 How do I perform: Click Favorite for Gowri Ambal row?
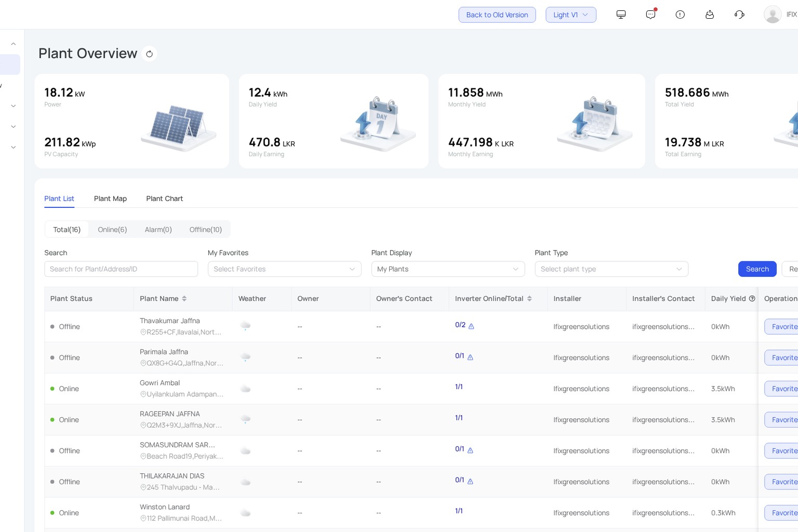[782, 389]
